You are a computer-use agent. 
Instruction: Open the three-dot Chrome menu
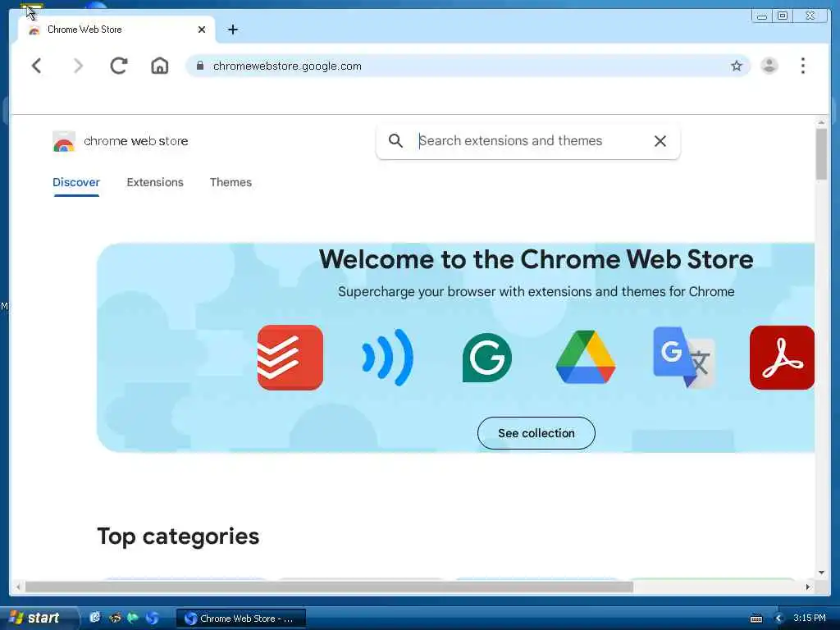click(802, 66)
